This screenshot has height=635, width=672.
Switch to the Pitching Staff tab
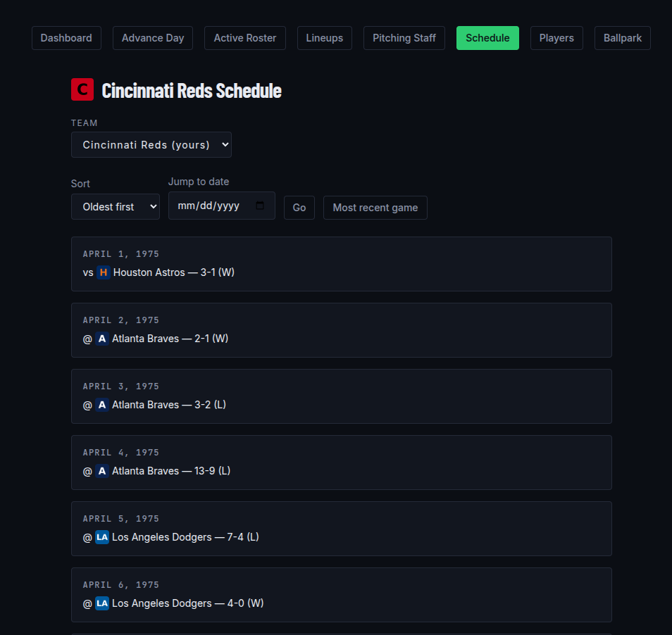pos(404,38)
